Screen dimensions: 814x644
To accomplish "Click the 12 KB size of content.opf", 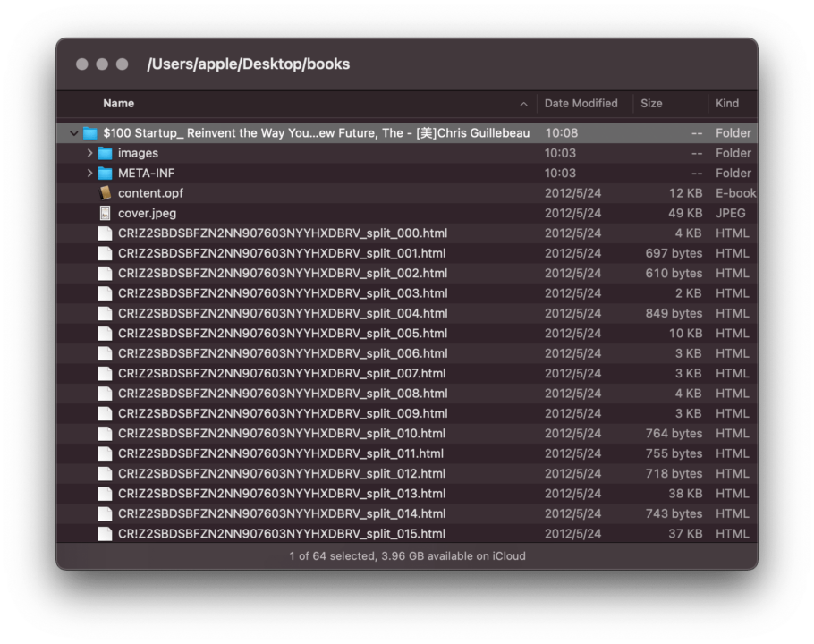I will tap(685, 193).
